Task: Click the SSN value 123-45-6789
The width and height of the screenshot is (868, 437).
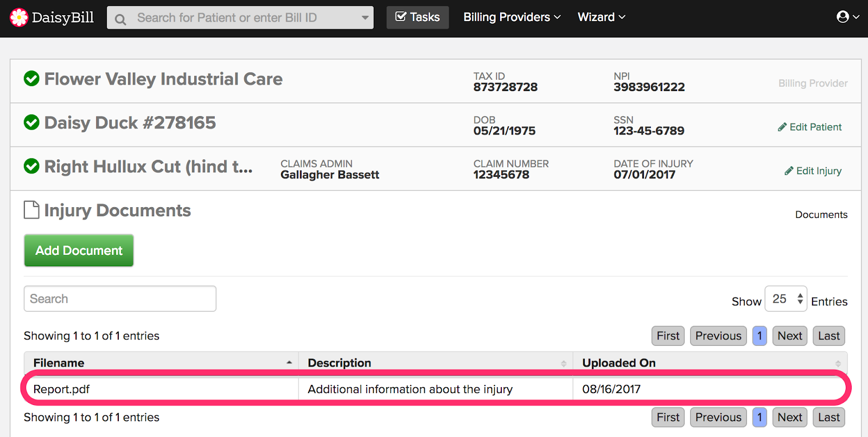Action: point(649,131)
